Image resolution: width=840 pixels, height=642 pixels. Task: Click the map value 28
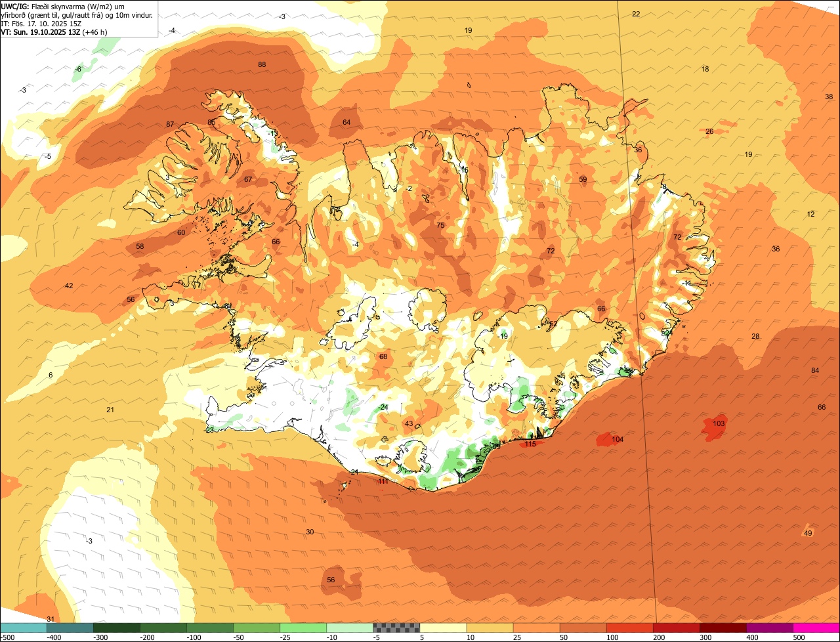coord(755,336)
